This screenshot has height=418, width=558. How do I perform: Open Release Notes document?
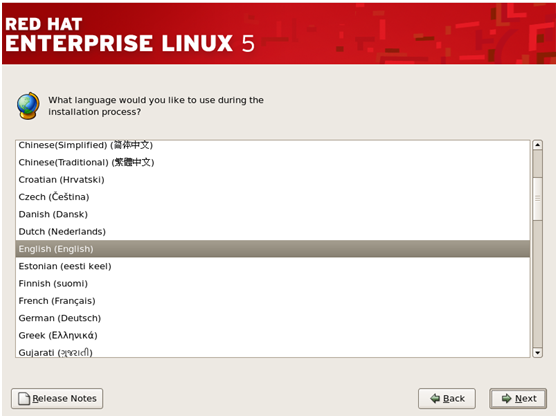[x=57, y=398]
